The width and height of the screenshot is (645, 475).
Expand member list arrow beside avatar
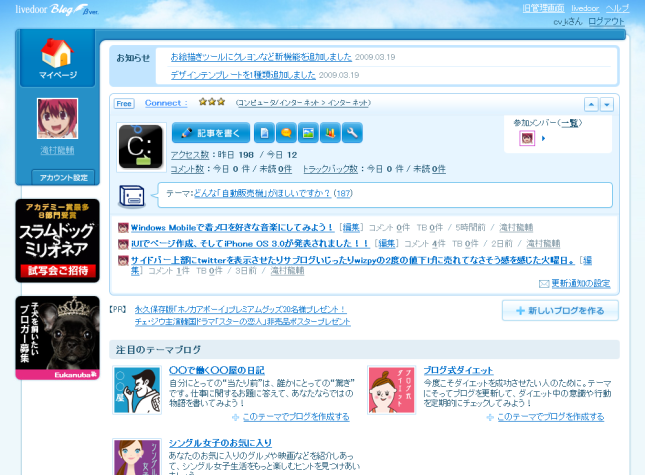(543, 139)
